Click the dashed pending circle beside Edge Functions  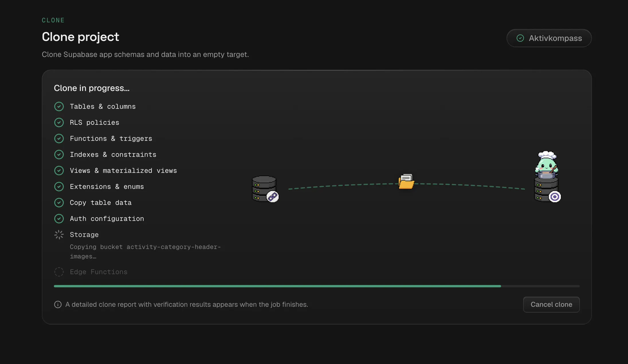click(59, 272)
